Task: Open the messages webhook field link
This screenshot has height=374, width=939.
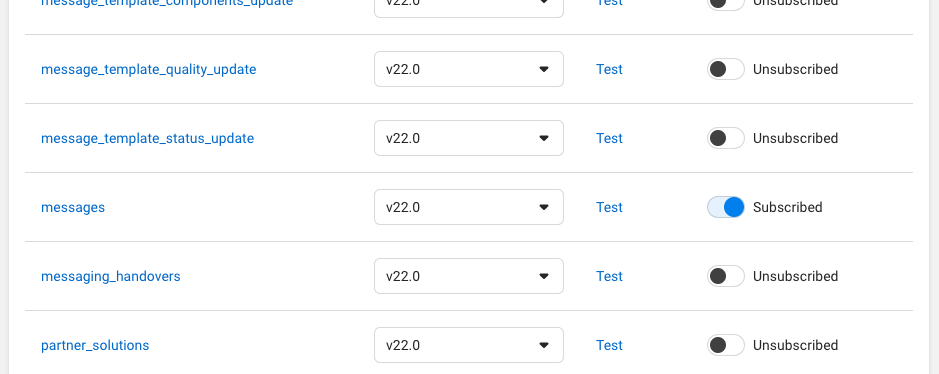Action: pos(73,207)
